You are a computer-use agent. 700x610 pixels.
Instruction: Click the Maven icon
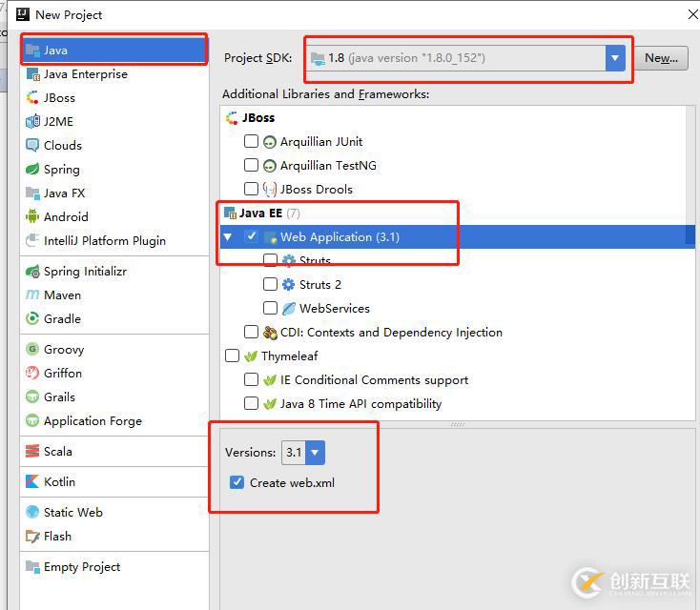coord(32,295)
